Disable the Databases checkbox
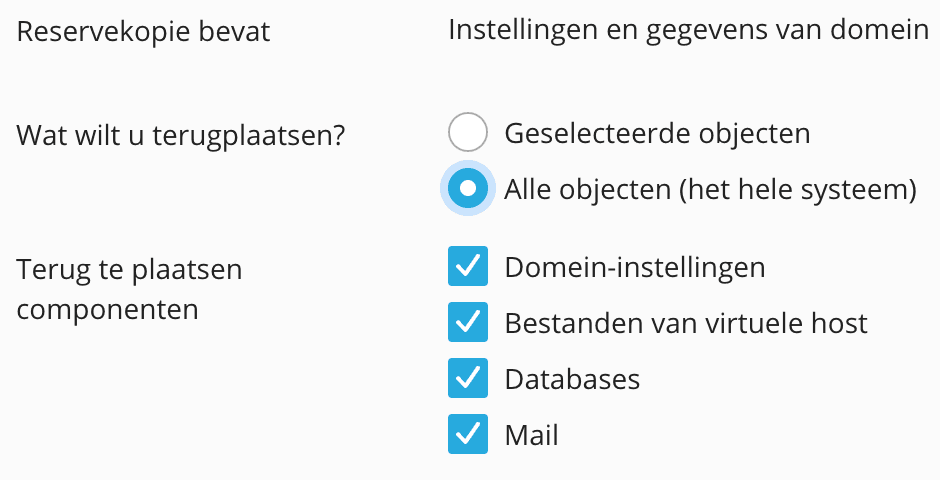Image resolution: width=940 pixels, height=480 pixels. (x=468, y=379)
